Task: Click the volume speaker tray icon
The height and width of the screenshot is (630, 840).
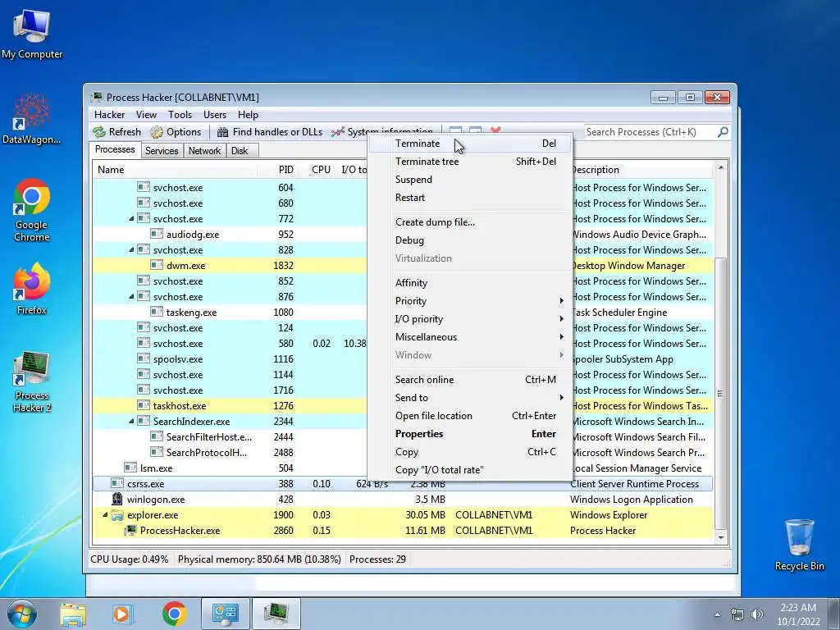Action: click(x=757, y=614)
